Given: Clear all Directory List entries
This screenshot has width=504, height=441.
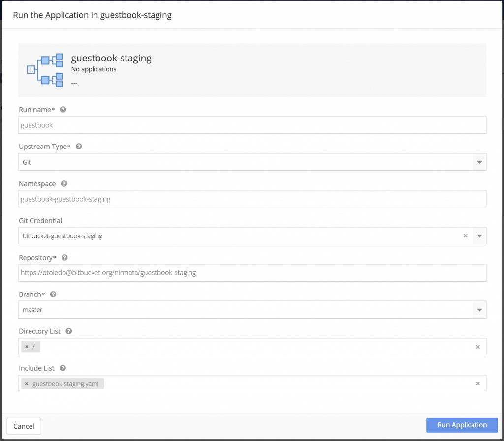Looking at the screenshot, I should coord(478,347).
